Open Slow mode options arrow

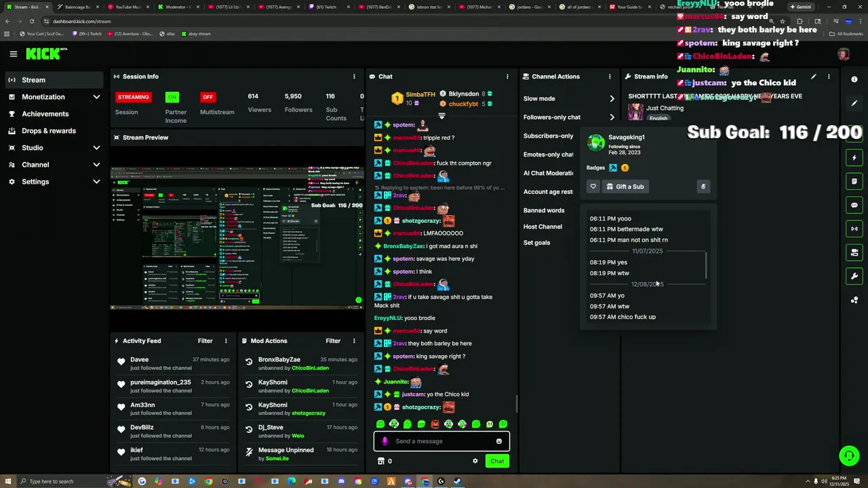[612, 99]
